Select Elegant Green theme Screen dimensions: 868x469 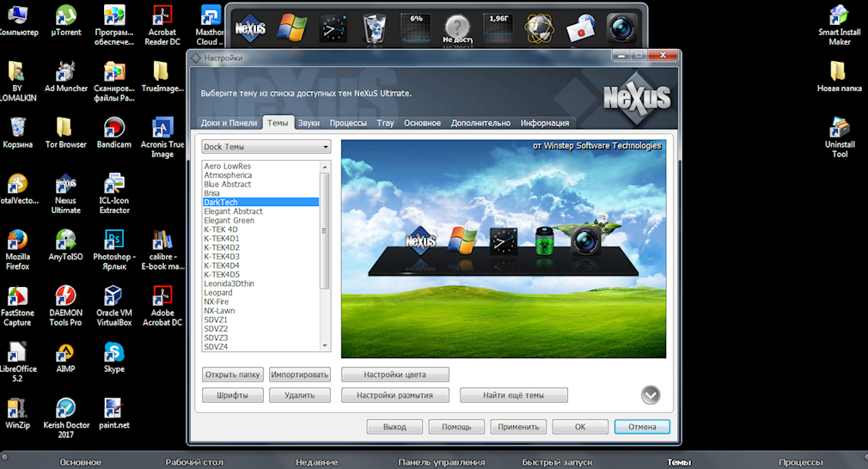coord(260,220)
